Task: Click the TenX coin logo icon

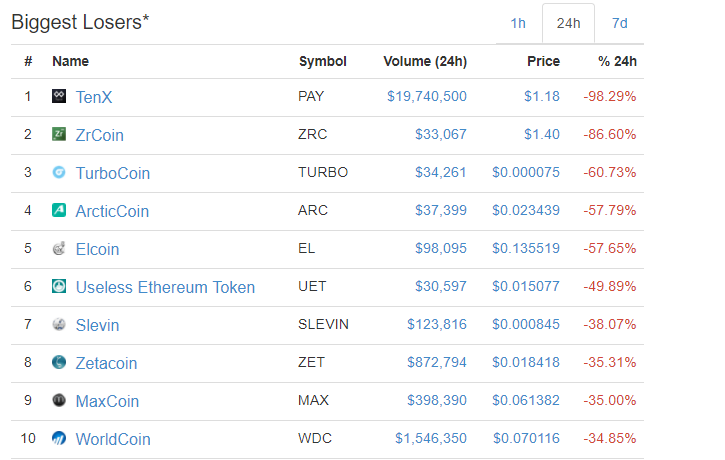Action: click(59, 96)
